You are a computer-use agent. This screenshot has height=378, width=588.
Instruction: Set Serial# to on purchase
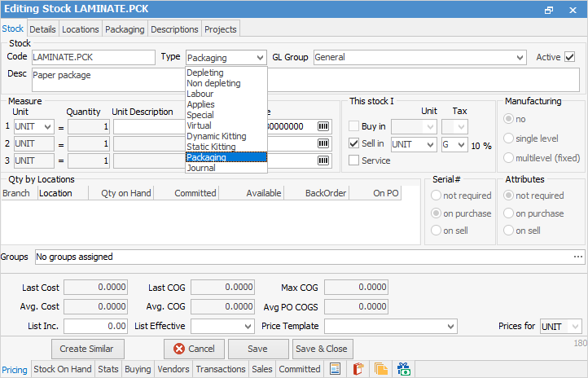[436, 213]
